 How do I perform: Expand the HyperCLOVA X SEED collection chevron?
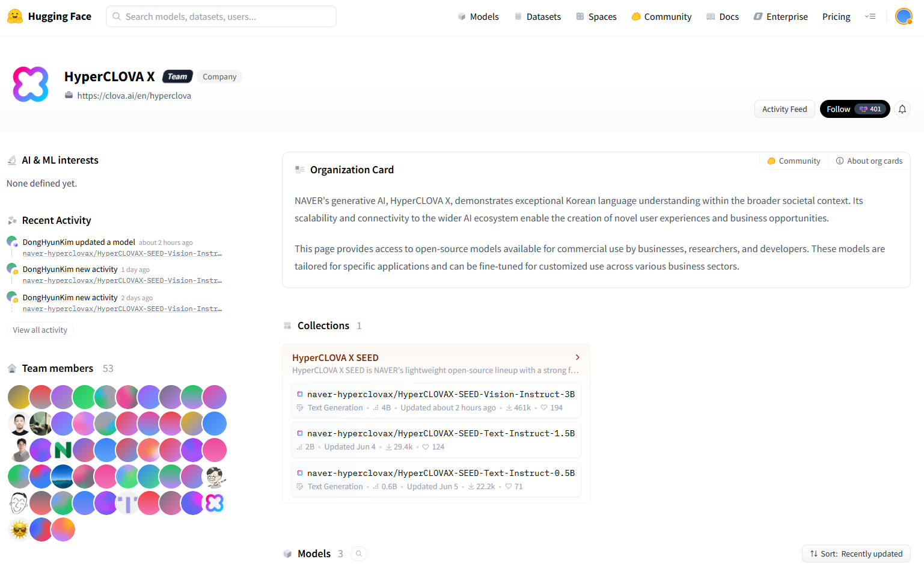[x=577, y=357]
